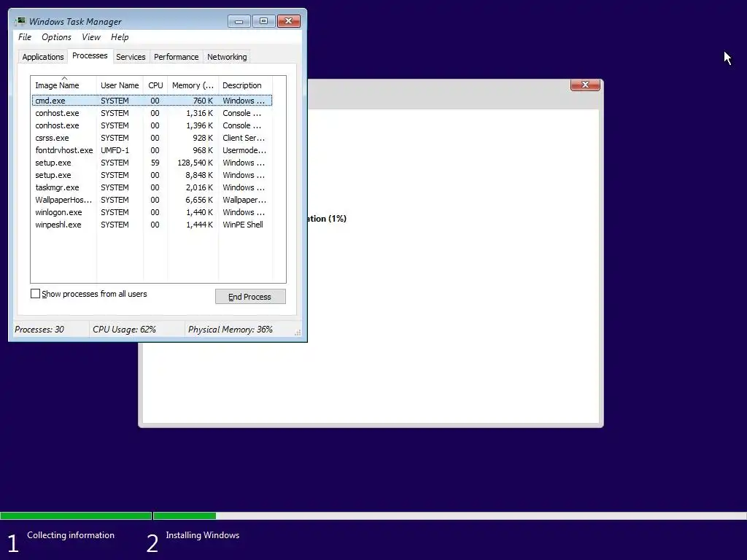The height and width of the screenshot is (560, 747).
Task: Select setup.exe using 8,848 K memory
Action: (x=152, y=175)
